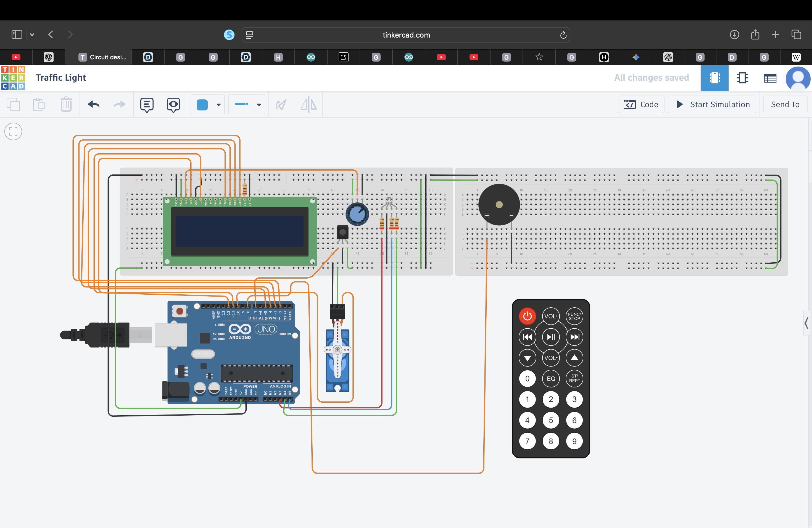This screenshot has width=812, height=528.
Task: Expand the wire color dropdown arrow
Action: [219, 105]
